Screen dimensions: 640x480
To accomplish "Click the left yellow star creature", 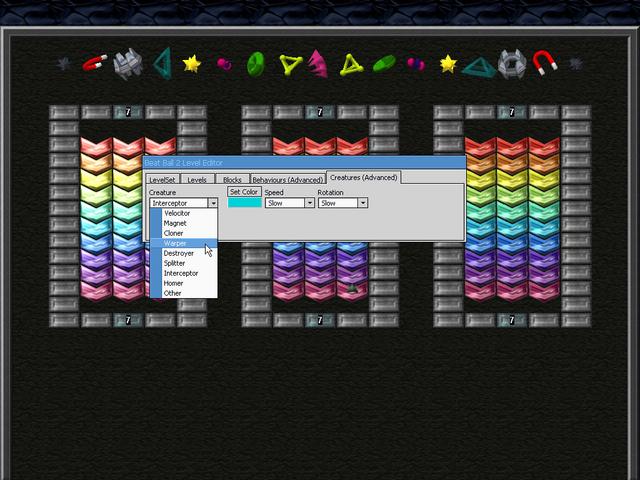I will tap(192, 64).
